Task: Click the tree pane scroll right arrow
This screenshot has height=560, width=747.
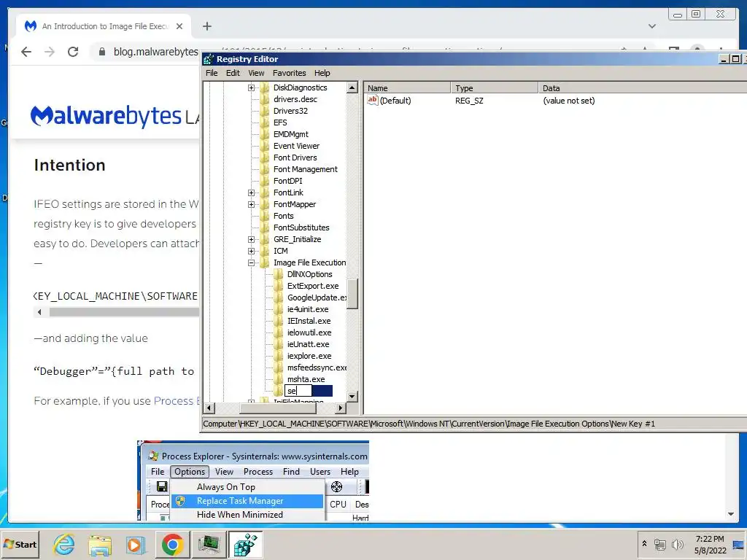Action: click(x=340, y=408)
